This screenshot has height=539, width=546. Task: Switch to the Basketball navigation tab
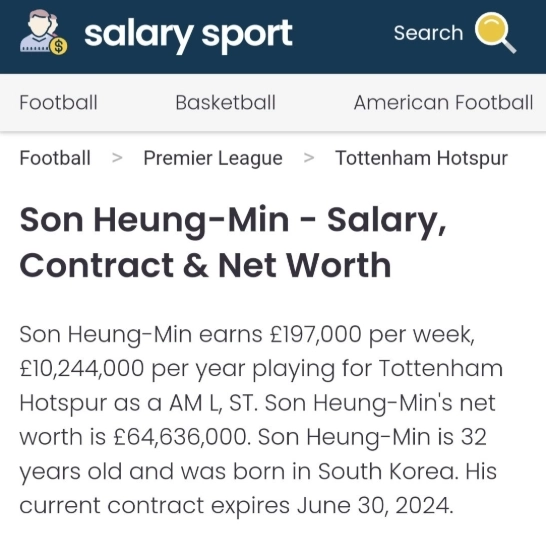tap(226, 103)
